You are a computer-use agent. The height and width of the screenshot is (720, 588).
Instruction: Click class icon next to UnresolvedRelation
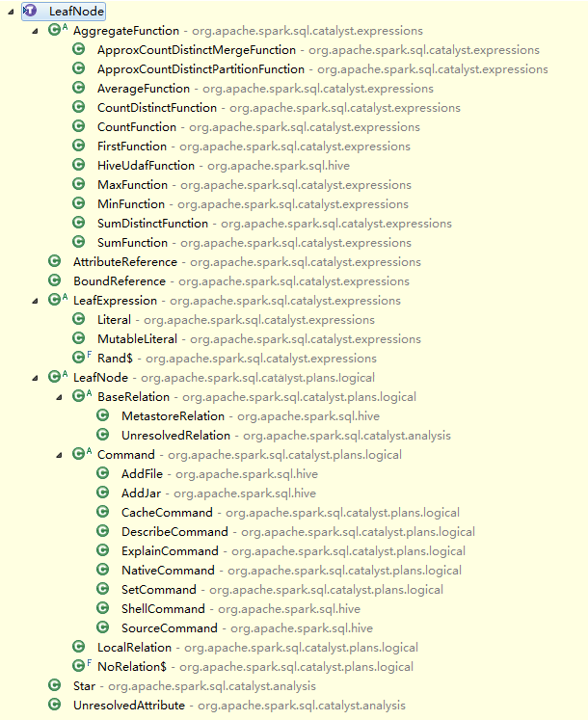coord(103,435)
